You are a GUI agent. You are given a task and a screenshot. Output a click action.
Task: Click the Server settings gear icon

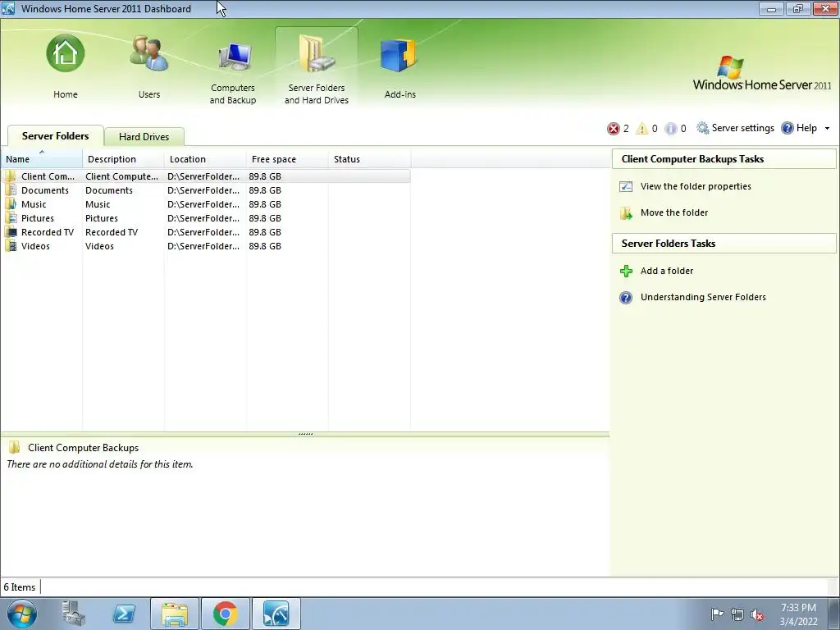point(702,128)
